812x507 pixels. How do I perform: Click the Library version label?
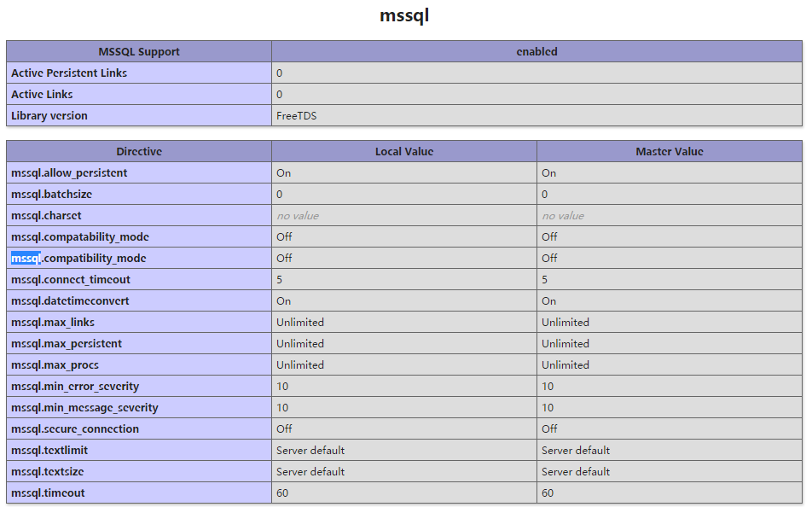[x=49, y=115]
